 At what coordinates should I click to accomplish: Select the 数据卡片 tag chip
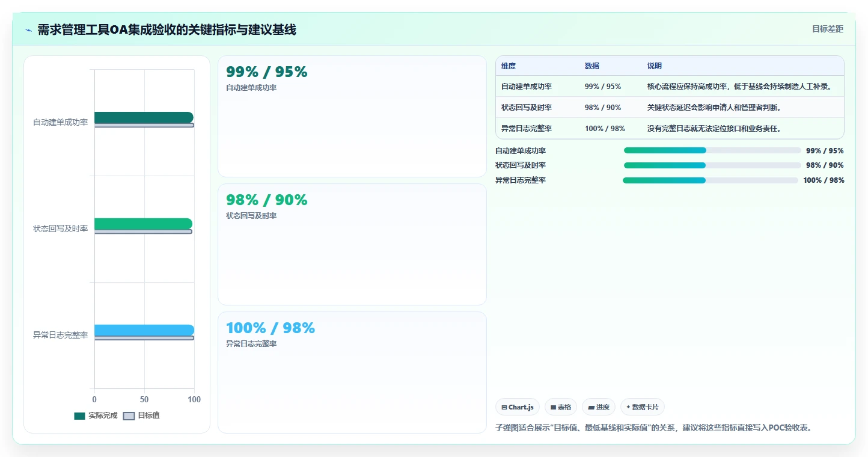tap(643, 407)
